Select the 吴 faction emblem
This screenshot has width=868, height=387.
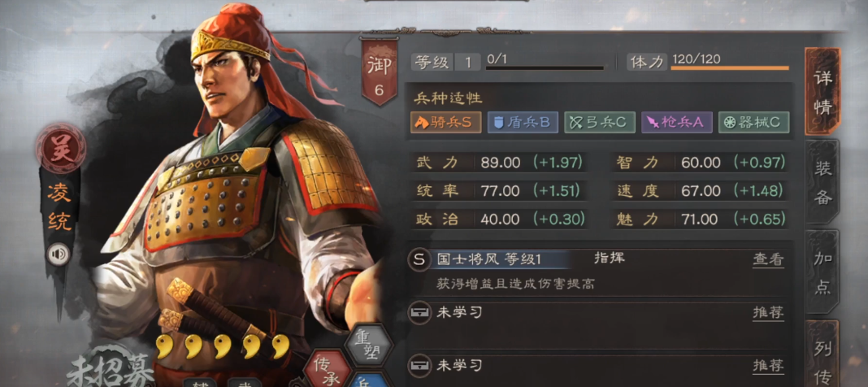coord(60,148)
